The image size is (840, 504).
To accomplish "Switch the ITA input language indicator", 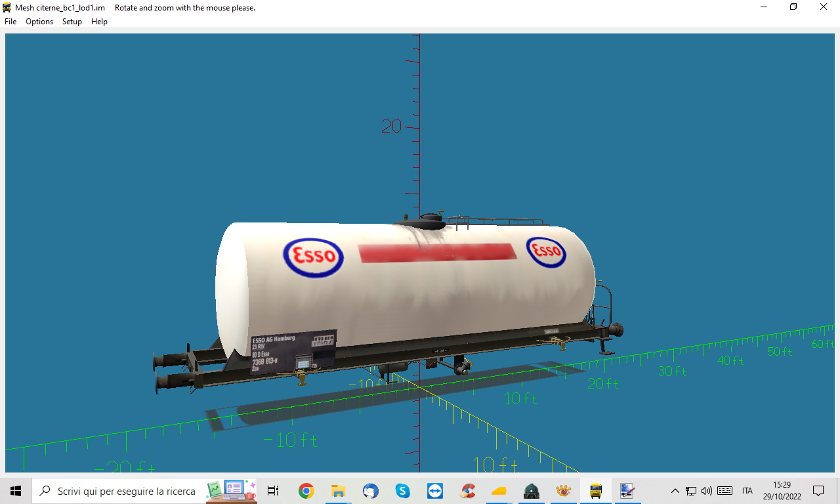I will pos(747,491).
